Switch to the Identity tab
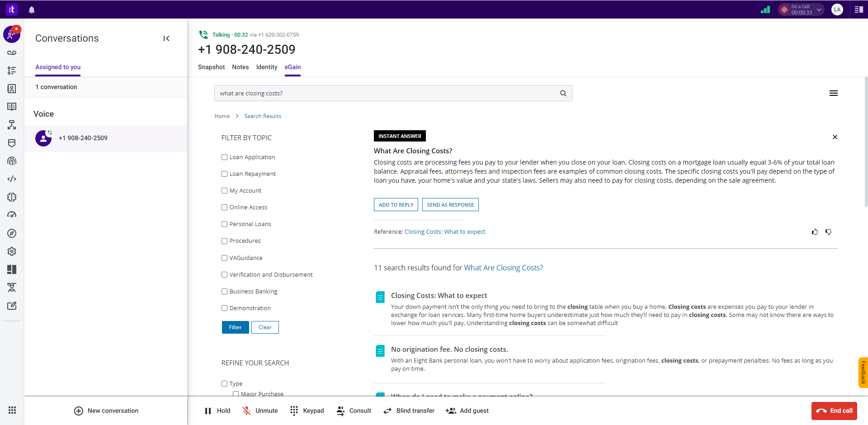868x425 pixels. click(266, 67)
